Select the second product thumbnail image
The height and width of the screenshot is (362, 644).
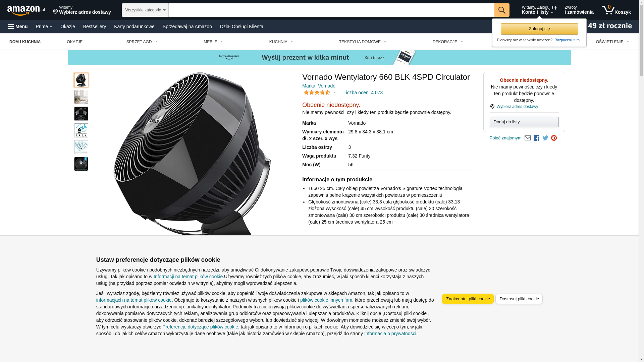pos(81,97)
